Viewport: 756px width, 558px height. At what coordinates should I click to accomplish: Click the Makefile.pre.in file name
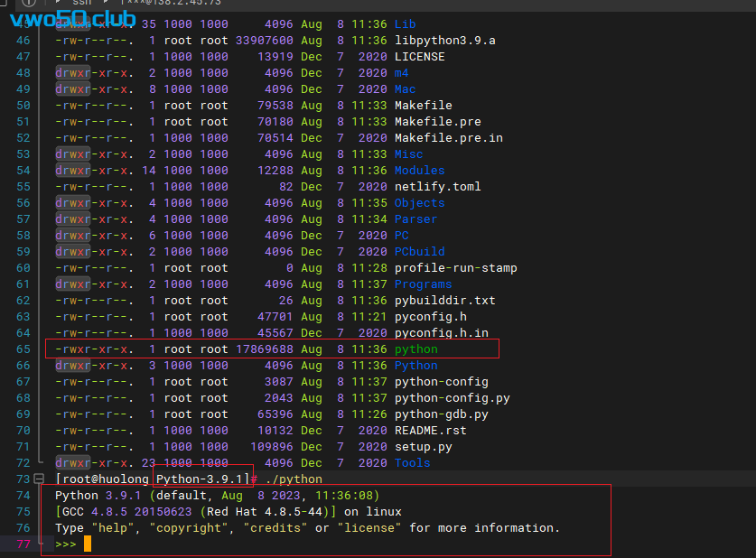point(448,137)
